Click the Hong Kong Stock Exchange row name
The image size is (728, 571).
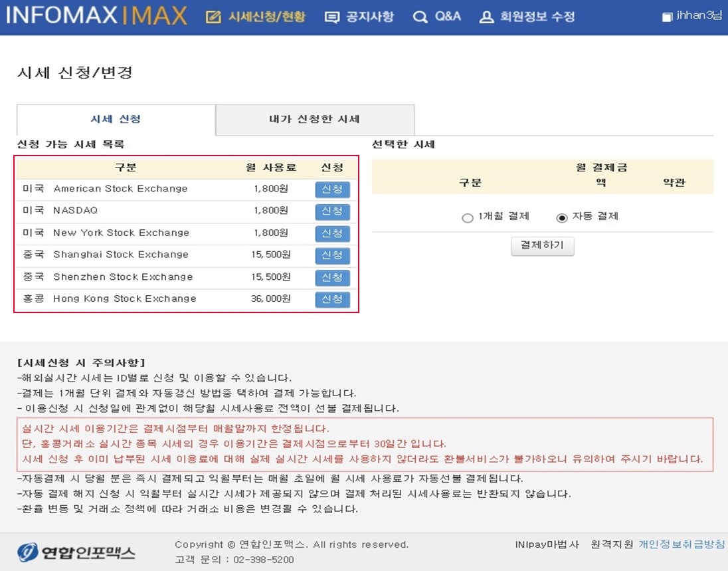click(125, 298)
